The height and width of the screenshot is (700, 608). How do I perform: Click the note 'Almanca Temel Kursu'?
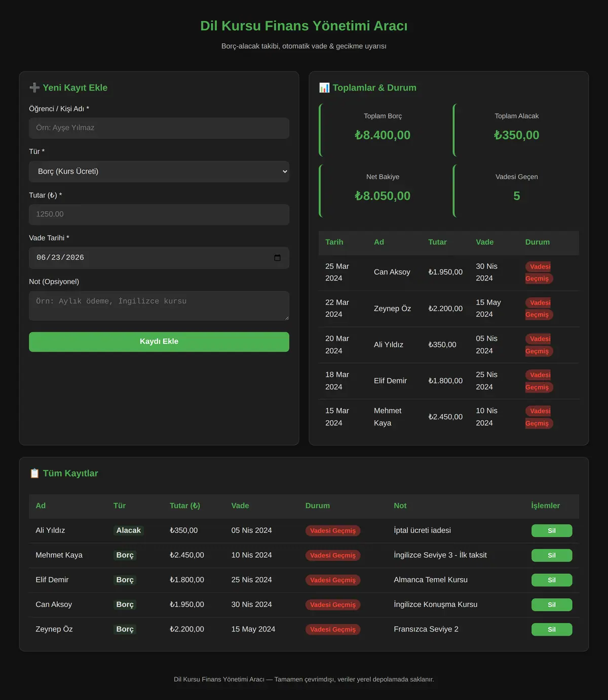[431, 579]
